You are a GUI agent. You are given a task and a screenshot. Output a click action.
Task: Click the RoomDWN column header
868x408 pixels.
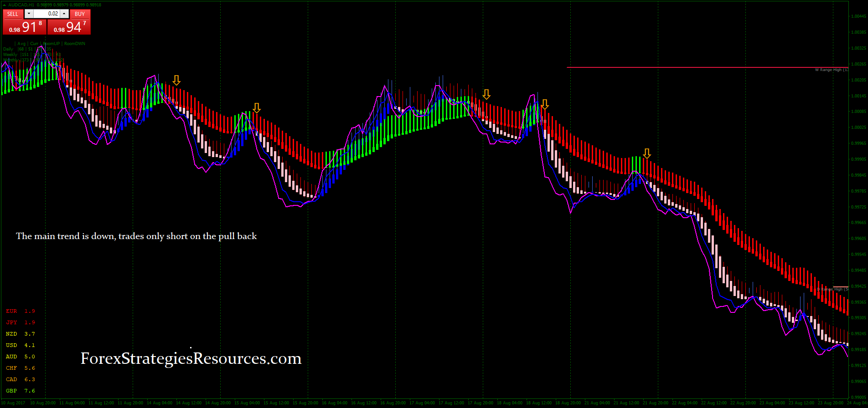(75, 44)
